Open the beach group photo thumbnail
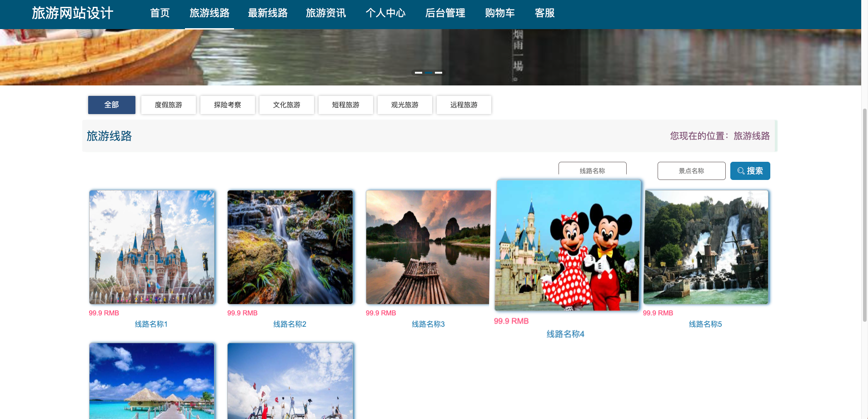The height and width of the screenshot is (419, 868). [x=290, y=381]
